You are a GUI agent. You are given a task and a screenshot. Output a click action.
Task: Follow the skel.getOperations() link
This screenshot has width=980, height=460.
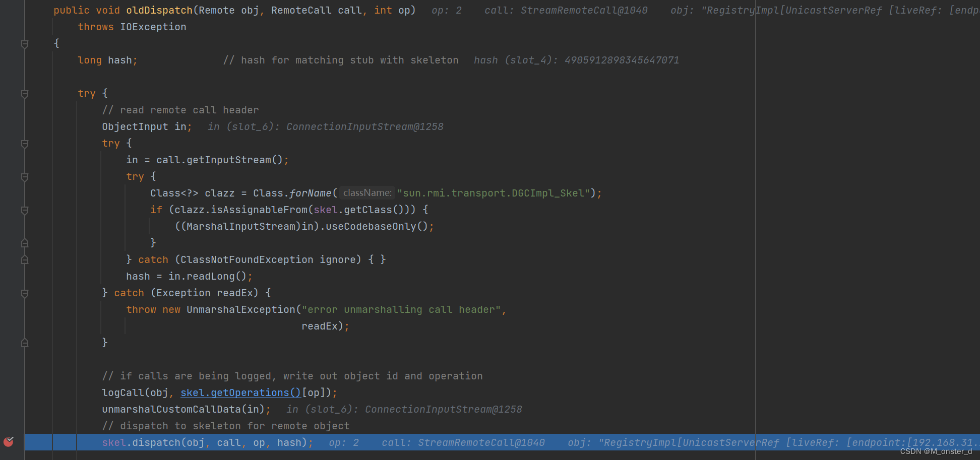240,392
